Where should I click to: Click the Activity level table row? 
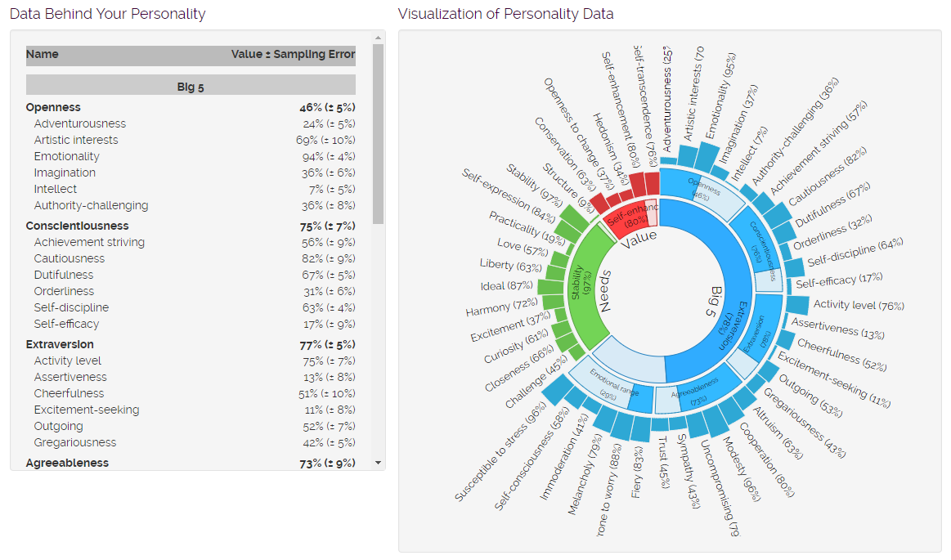pyautogui.click(x=191, y=361)
